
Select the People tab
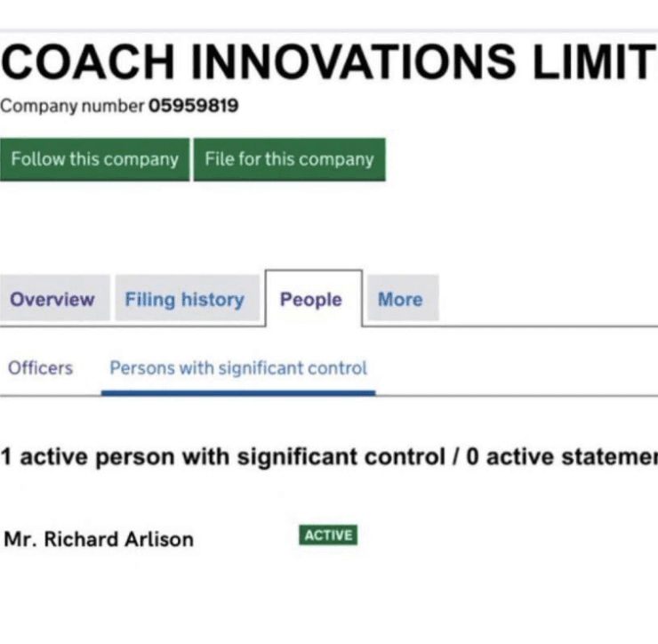[x=311, y=300]
